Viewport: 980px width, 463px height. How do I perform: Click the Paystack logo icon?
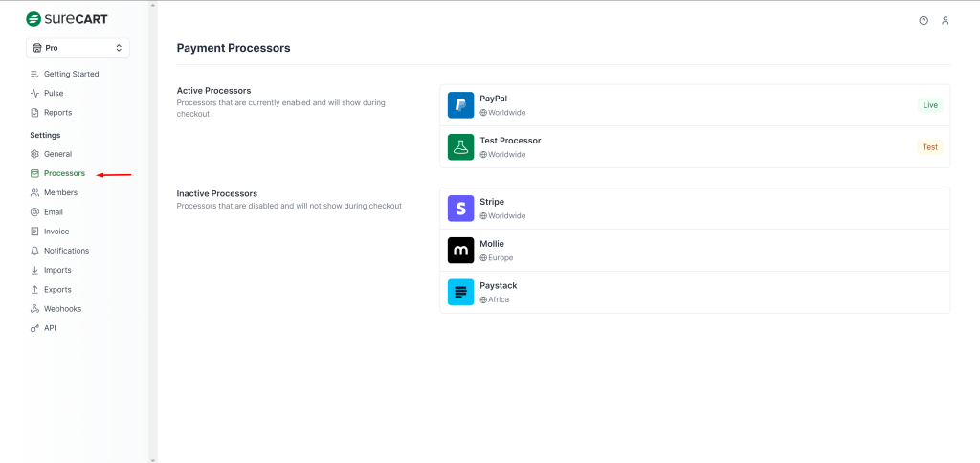(460, 293)
